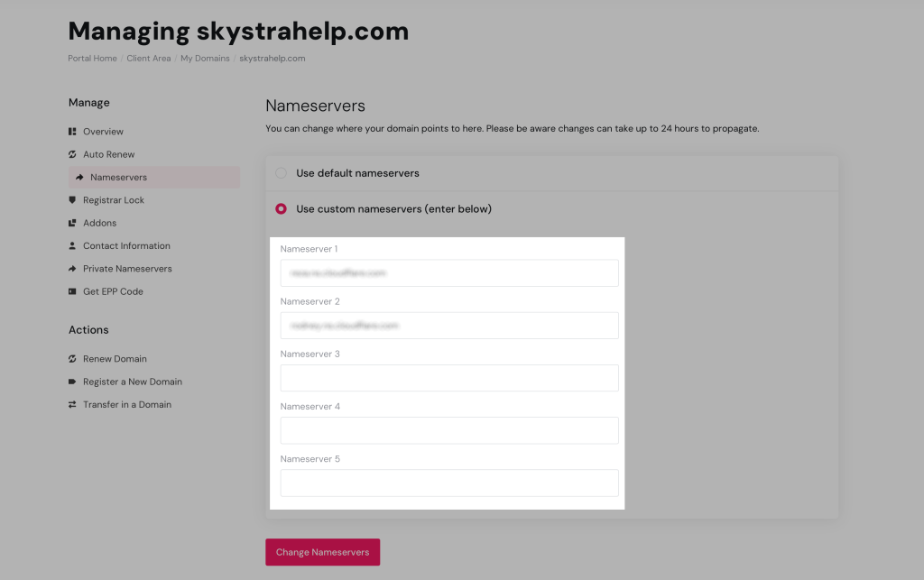
Task: Select Use default nameservers option
Action: (x=282, y=173)
